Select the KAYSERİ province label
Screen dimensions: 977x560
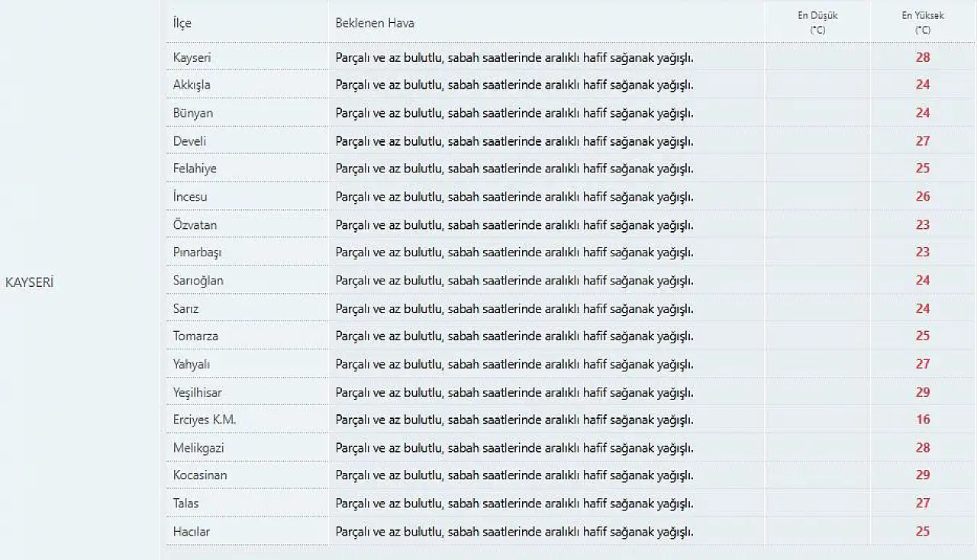click(x=29, y=282)
